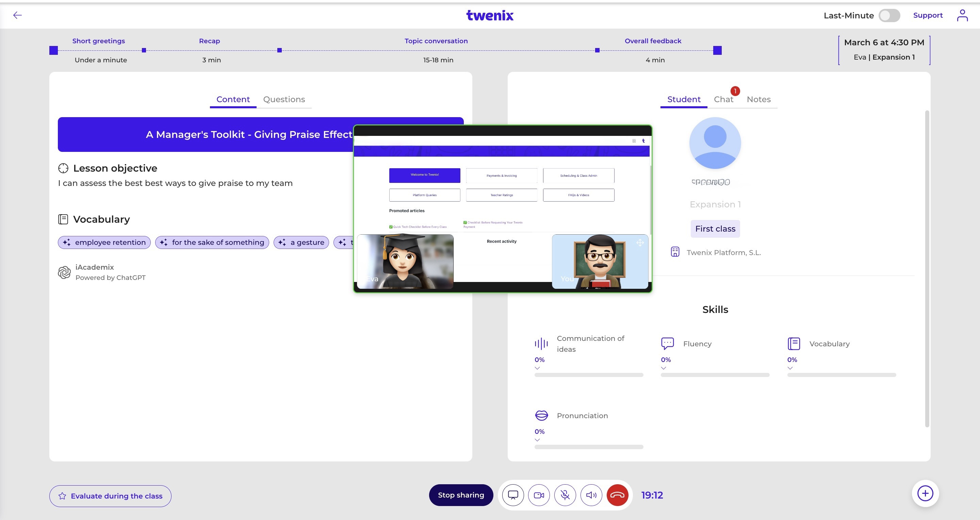Click the Recap timeline marker
Screen dimensions: 980x520
(x=144, y=50)
